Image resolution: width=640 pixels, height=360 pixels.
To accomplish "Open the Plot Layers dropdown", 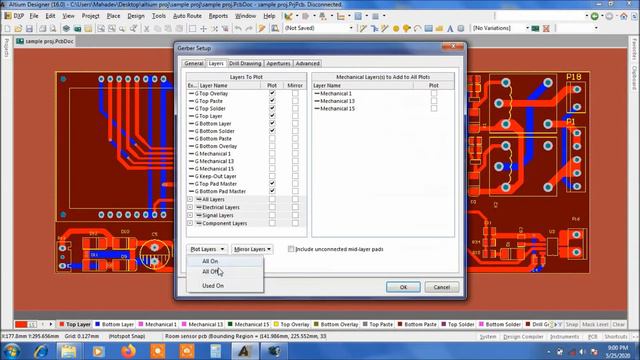I will click(207, 249).
